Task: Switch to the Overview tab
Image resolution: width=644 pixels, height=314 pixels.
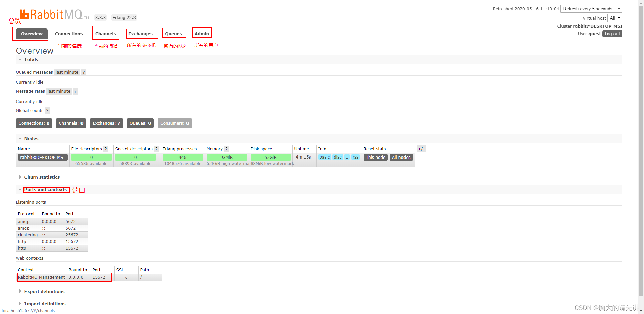Action: point(32,34)
